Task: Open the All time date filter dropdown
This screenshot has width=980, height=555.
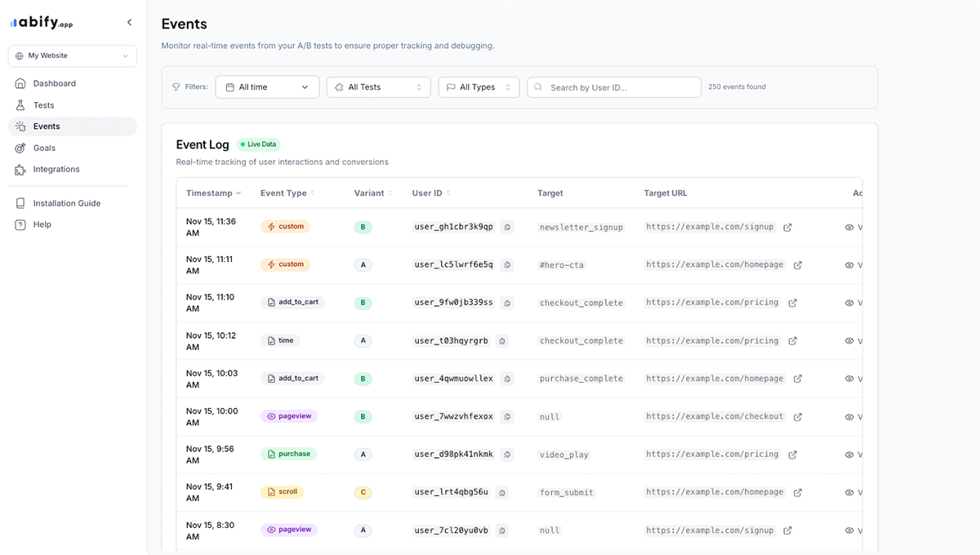Action: (x=267, y=87)
